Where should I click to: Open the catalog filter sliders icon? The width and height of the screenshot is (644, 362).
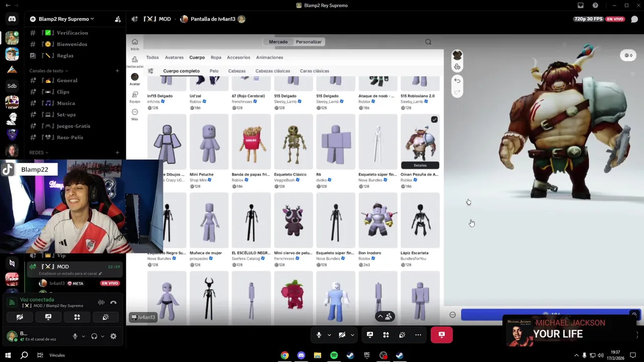pyautogui.click(x=150, y=71)
